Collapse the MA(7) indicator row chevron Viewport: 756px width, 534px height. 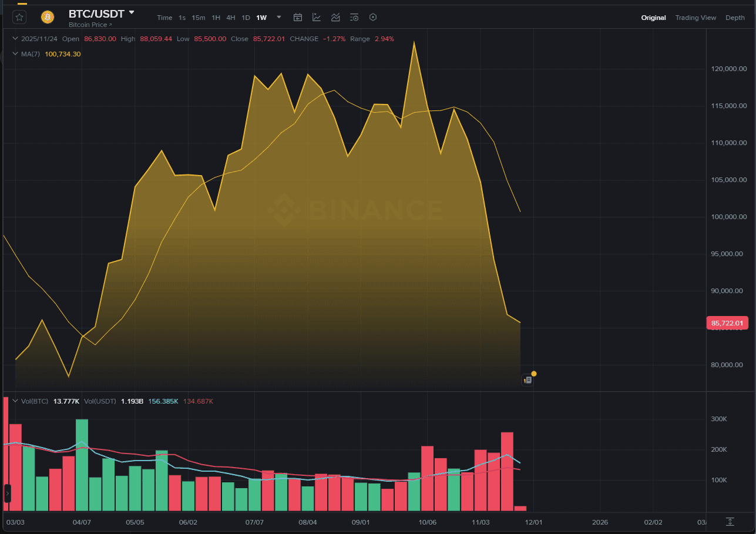(x=15, y=53)
